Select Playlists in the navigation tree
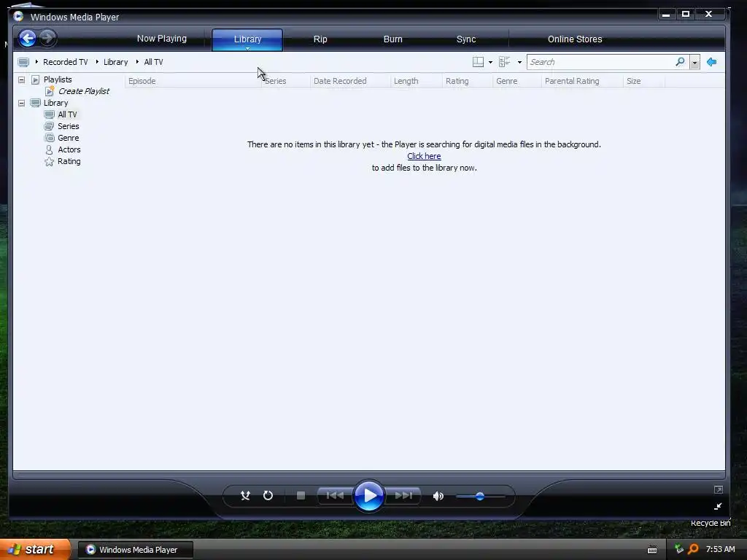This screenshot has height=560, width=747. coord(58,79)
